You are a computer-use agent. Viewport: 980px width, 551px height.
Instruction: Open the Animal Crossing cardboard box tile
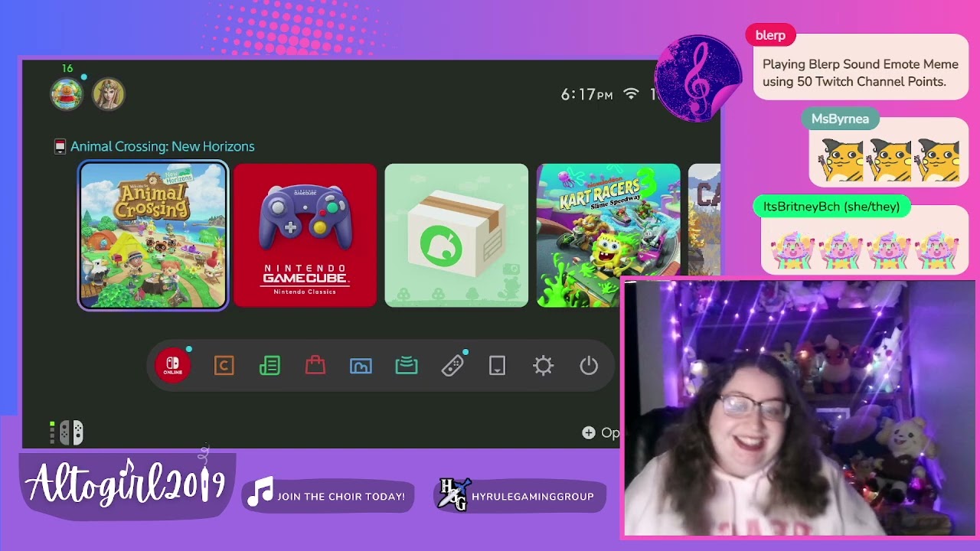[456, 236]
